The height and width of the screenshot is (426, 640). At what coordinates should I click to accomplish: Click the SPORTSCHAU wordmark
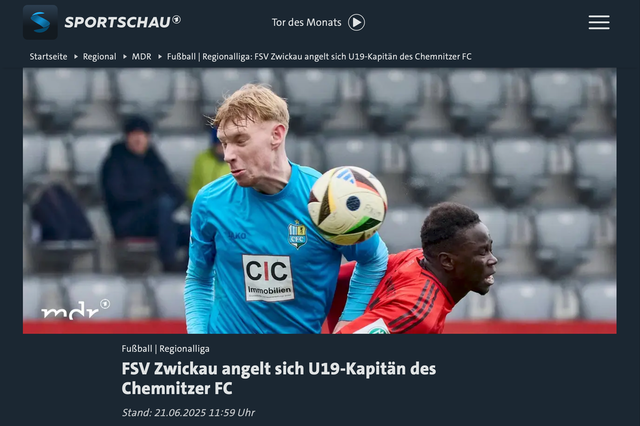[x=118, y=22]
